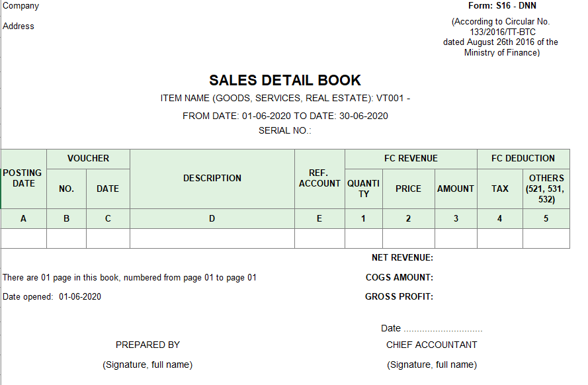Select the AMOUNT column header
This screenshot has height=385, width=588.
(456, 189)
